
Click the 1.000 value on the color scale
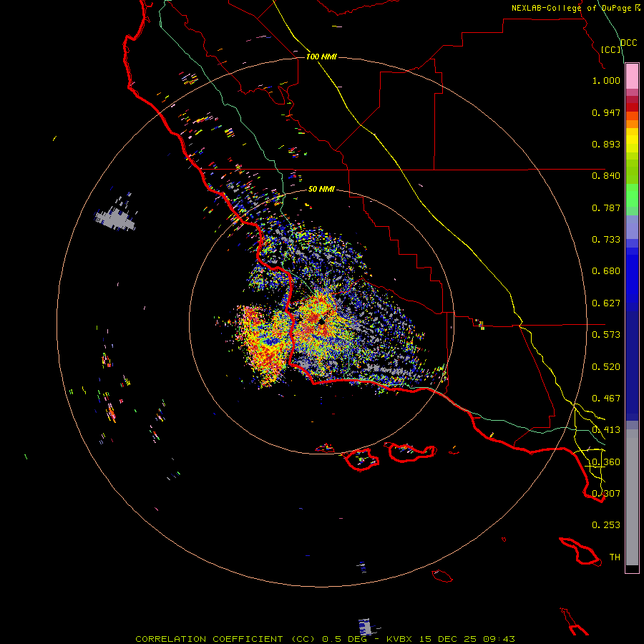pos(606,80)
